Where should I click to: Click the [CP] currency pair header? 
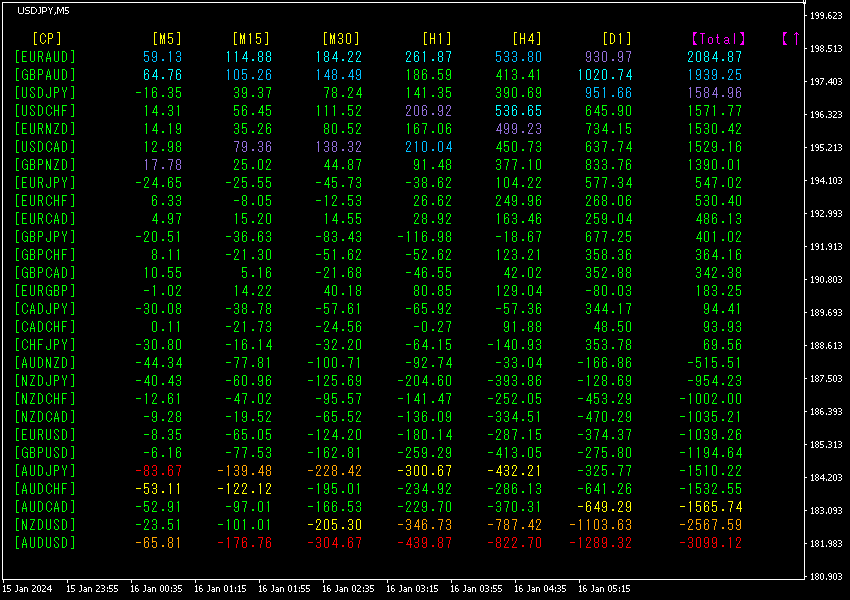[47, 38]
